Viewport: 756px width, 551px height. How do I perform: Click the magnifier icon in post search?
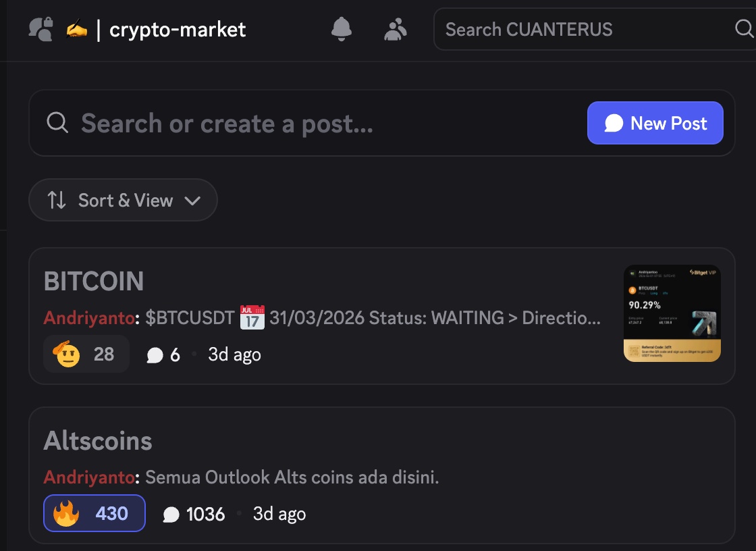point(57,123)
